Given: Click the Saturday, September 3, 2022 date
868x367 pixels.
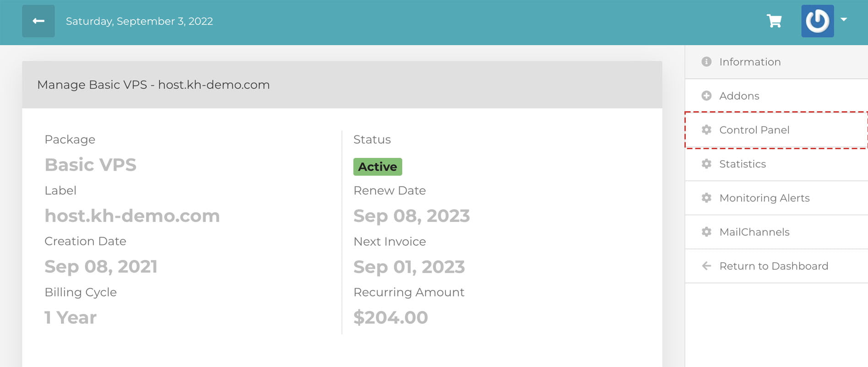Looking at the screenshot, I should click(x=139, y=21).
